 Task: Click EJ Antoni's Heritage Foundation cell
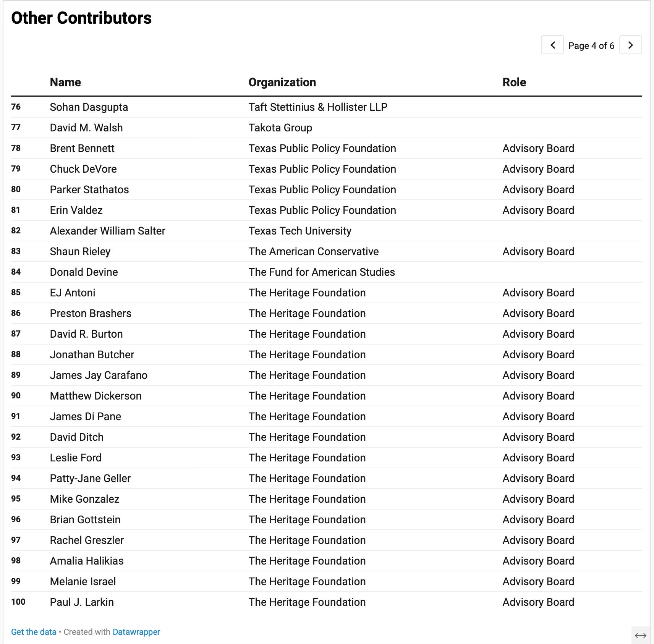pos(307,293)
